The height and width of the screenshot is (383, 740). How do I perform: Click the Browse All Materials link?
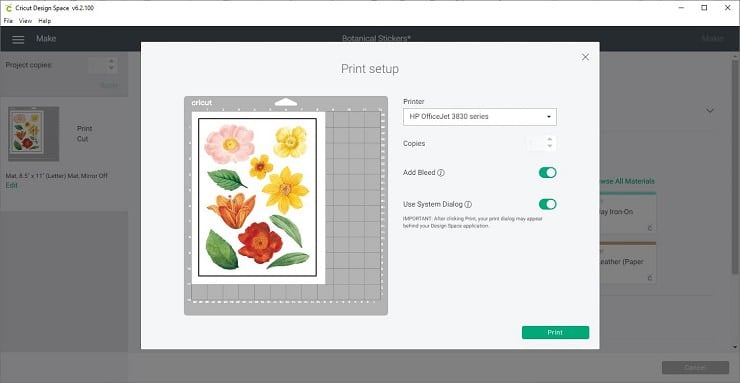click(x=627, y=181)
